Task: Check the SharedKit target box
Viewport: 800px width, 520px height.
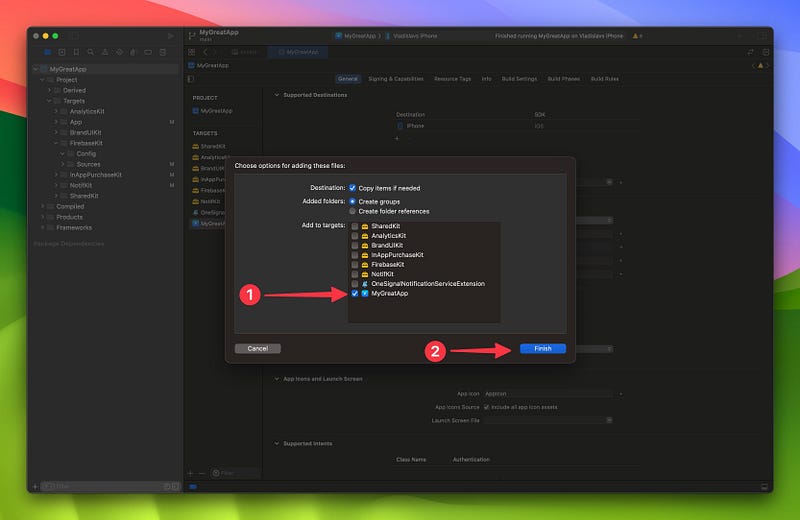Action: (355, 226)
